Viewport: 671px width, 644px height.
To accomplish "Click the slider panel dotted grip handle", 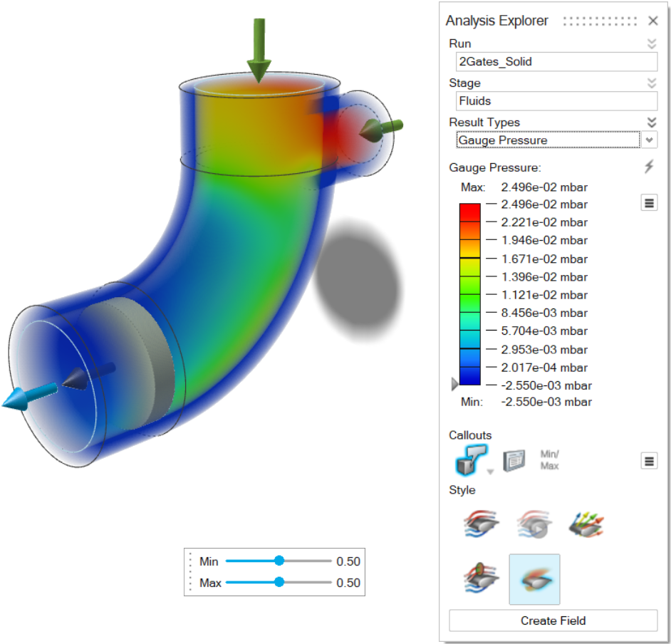I will point(190,571).
